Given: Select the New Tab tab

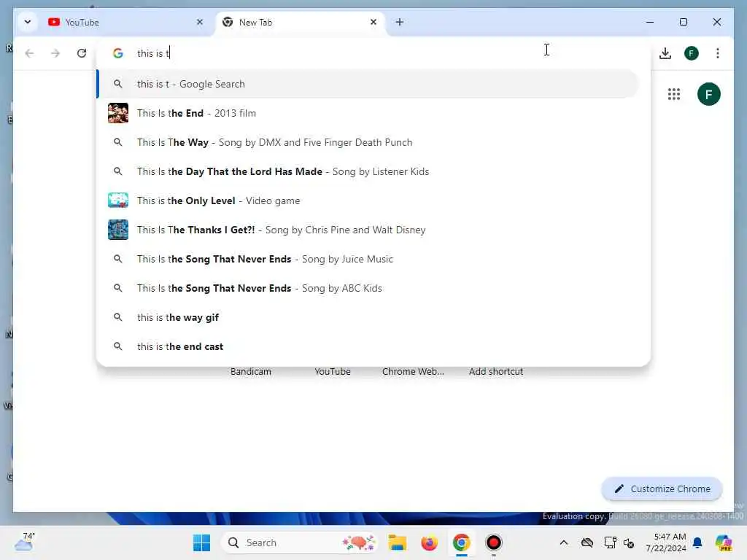Looking at the screenshot, I should tap(300, 23).
